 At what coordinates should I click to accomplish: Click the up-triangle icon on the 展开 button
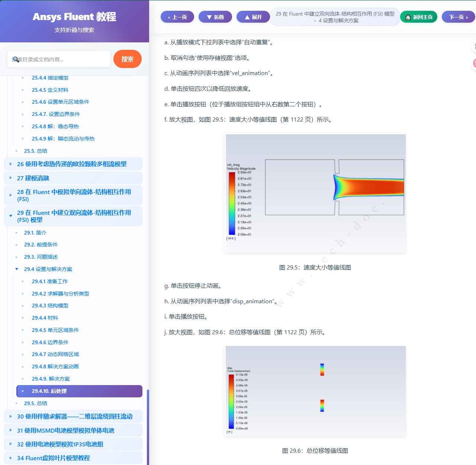tap(247, 17)
